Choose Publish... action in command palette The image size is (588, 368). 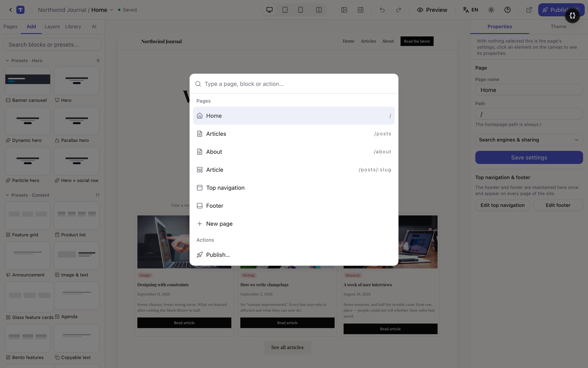pos(294,255)
